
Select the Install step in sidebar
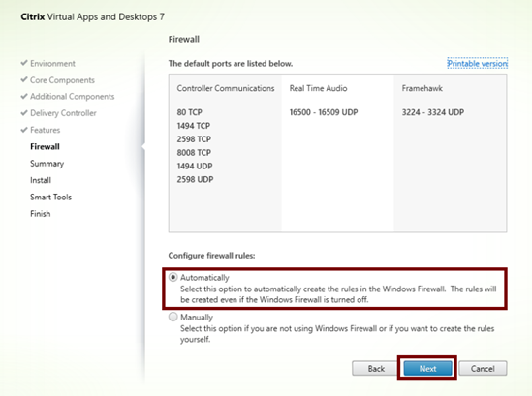(x=41, y=180)
